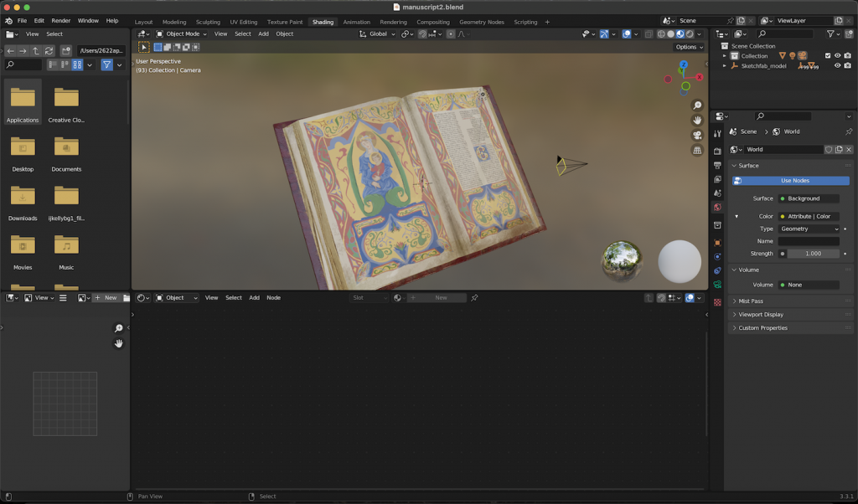Pin the shader editor node tree
Screen dimensions: 858x504
(474, 298)
